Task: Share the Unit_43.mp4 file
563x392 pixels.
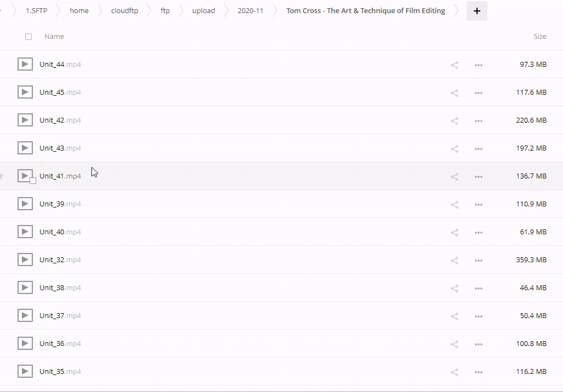Action: tap(454, 148)
